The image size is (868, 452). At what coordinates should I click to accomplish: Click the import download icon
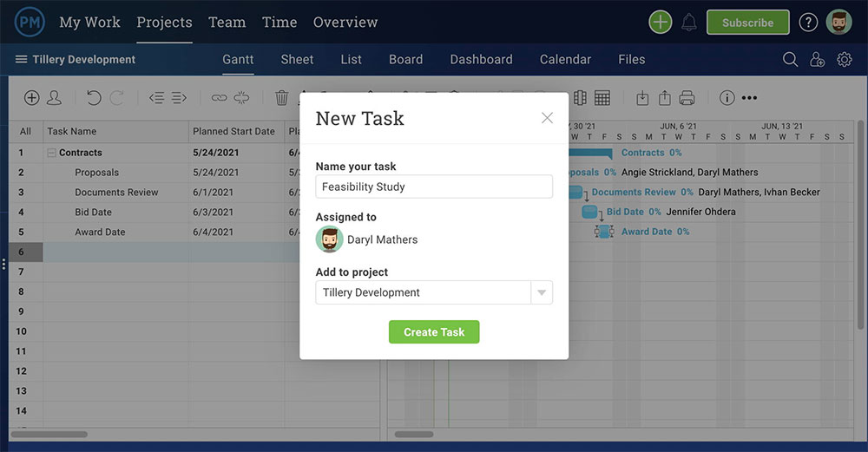click(642, 98)
